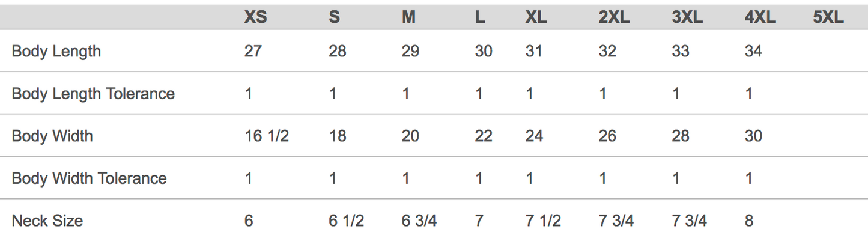The image size is (868, 244).
Task: Select the 5XL size column header
Action: click(x=828, y=17)
